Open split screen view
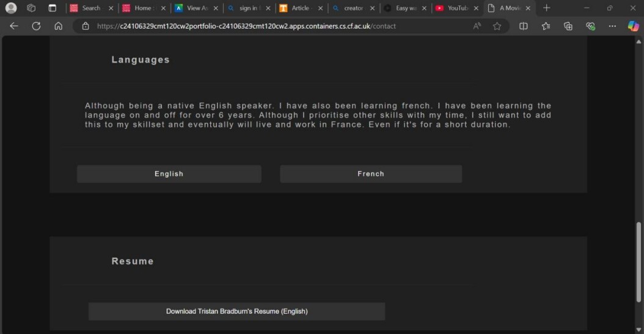The height and width of the screenshot is (334, 644). point(523,26)
